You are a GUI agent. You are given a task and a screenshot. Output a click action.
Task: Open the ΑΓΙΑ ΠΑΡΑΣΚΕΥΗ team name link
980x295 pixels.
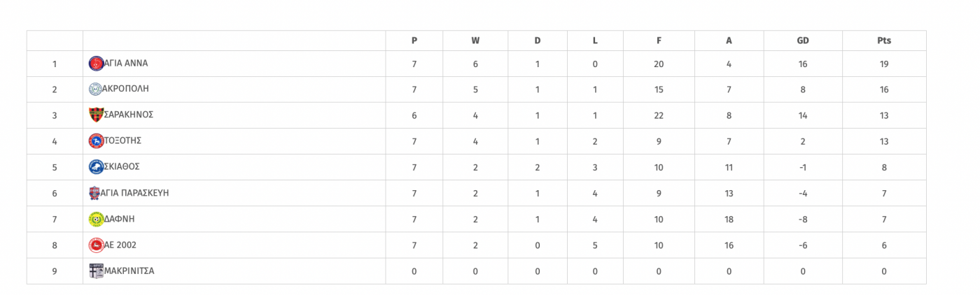coord(136,193)
